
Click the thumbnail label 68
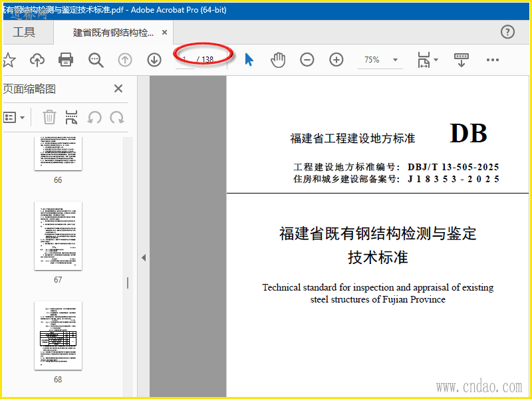[58, 379]
